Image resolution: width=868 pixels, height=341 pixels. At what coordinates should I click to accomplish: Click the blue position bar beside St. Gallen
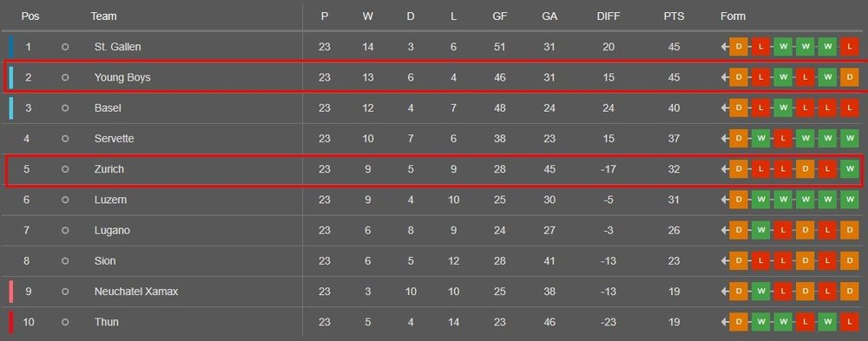[11, 47]
